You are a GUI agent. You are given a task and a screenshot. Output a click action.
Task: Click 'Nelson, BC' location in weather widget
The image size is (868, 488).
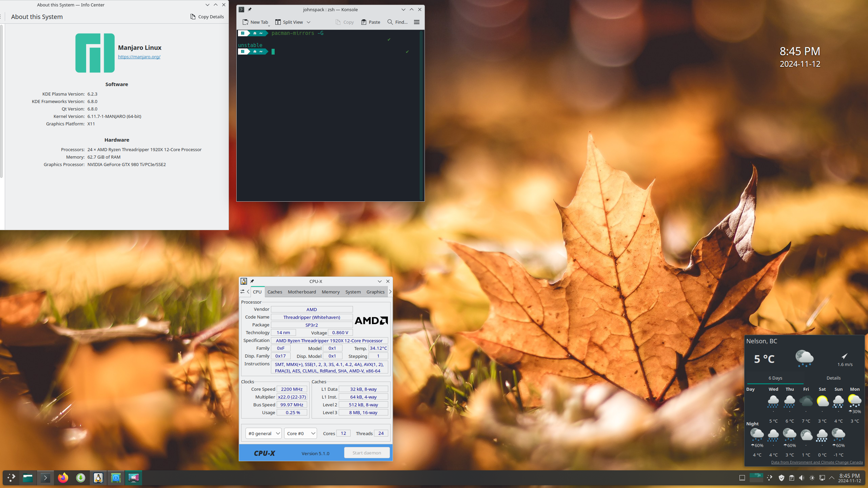pos(762,341)
